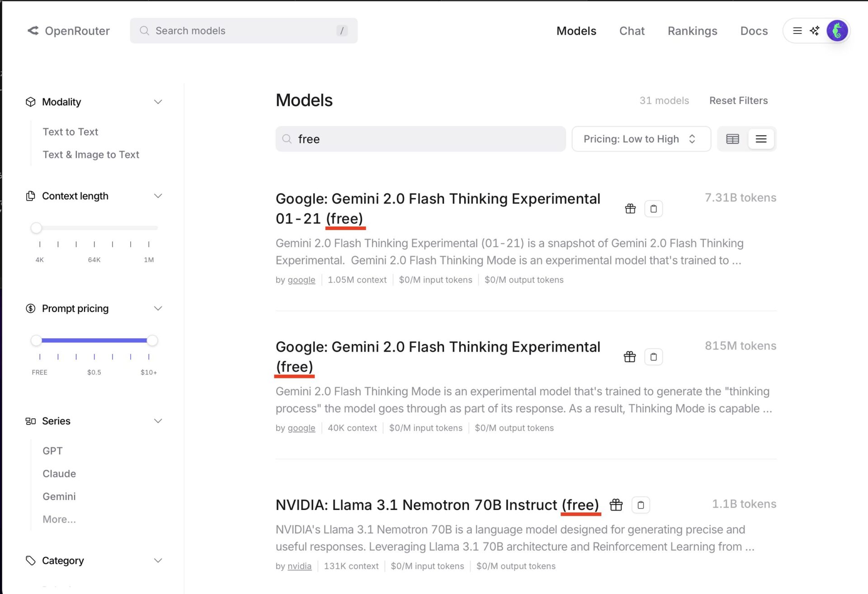Image resolution: width=868 pixels, height=594 pixels.
Task: Collapse the Modality filter section
Action: click(158, 102)
